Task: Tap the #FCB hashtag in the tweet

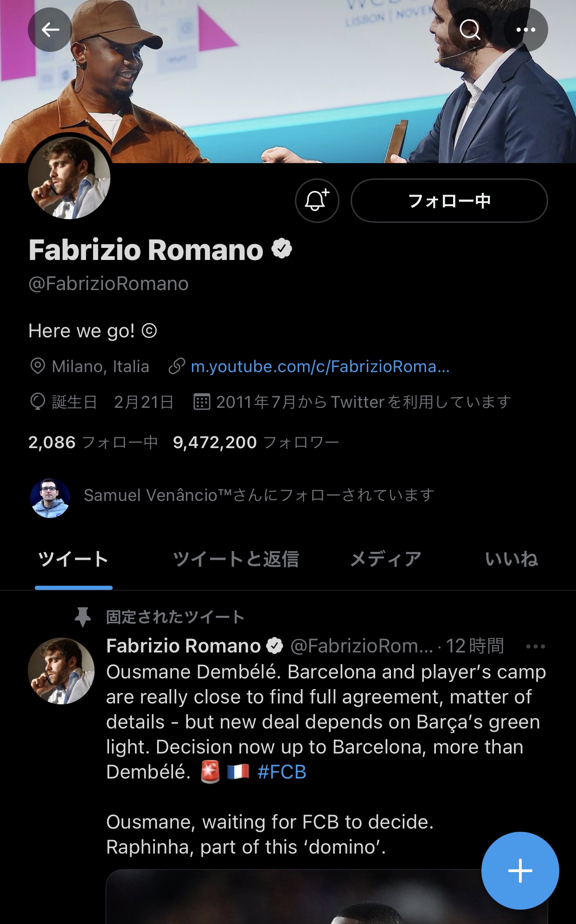Action: pyautogui.click(x=282, y=772)
